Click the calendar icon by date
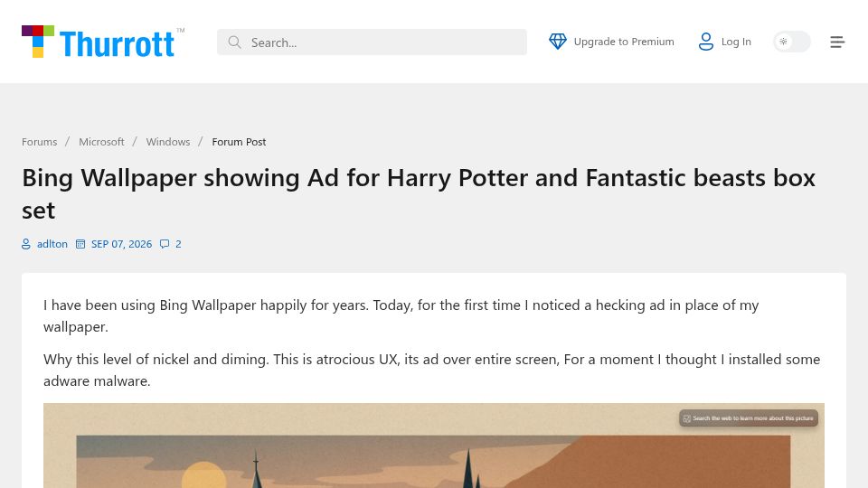Screen dimensions: 868x488 point(80,244)
